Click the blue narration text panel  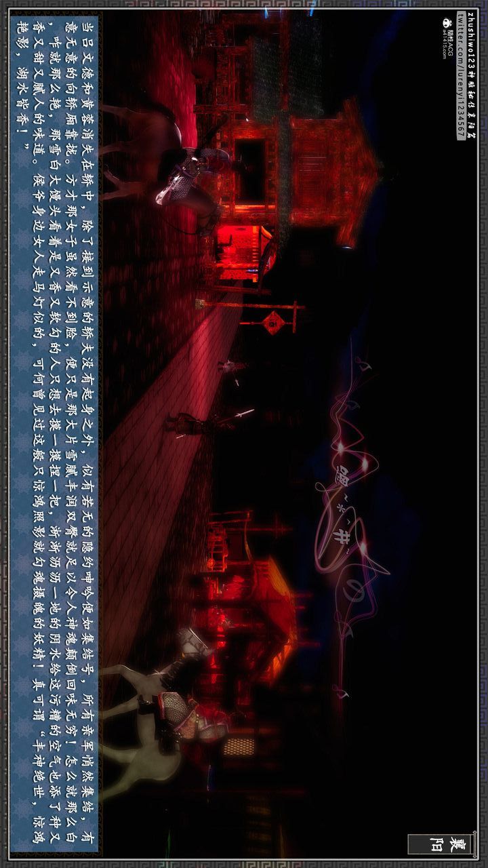[54, 434]
